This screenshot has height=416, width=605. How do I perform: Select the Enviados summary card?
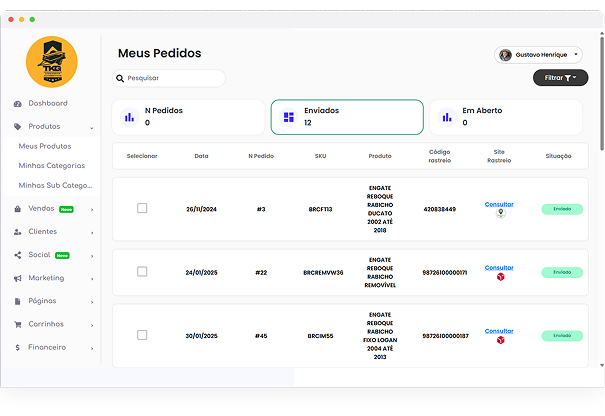347,117
